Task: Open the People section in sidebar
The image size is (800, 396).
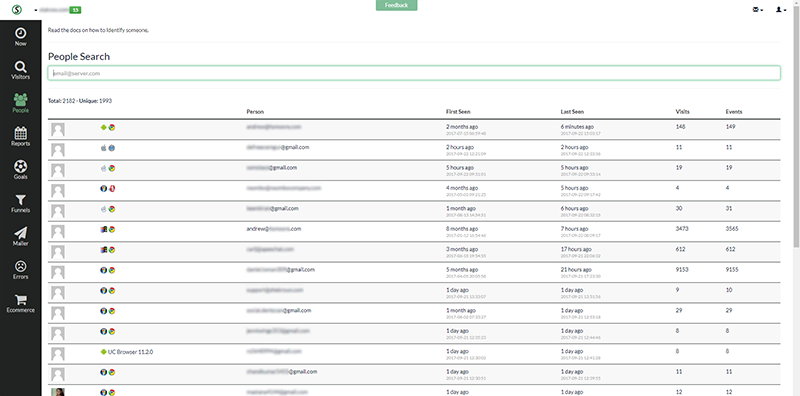Action: tap(20, 103)
